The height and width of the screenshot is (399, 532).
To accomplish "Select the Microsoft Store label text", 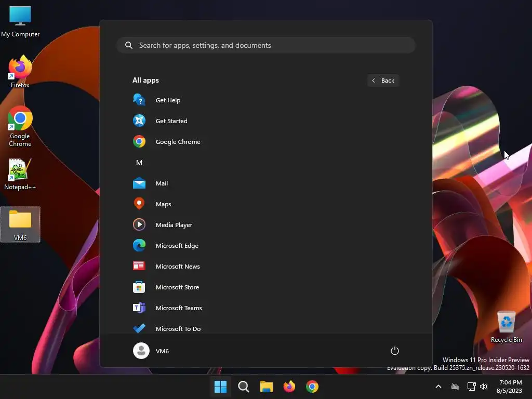I will pyautogui.click(x=178, y=287).
